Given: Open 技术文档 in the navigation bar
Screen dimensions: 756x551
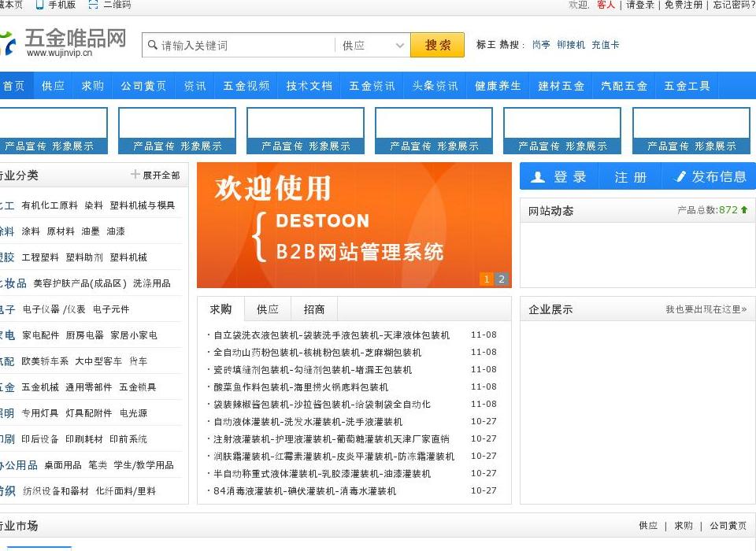Looking at the screenshot, I should coord(309,86).
